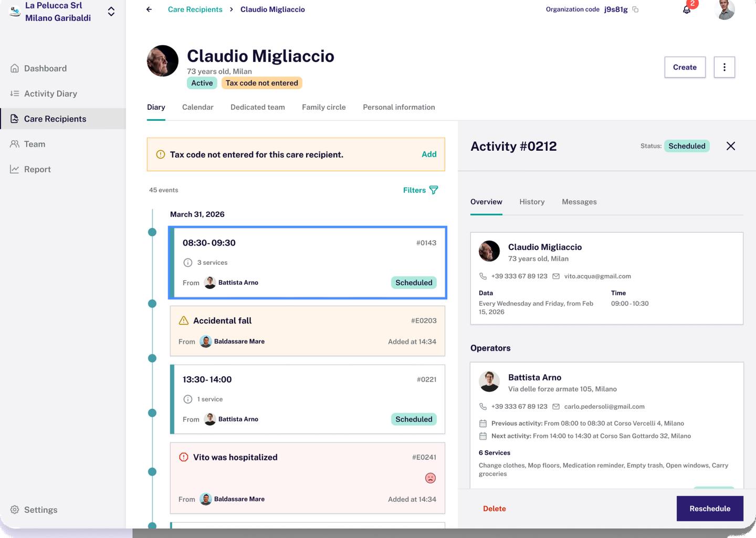Click Battista Arno operator photo in panel
The width and height of the screenshot is (756, 538).
(x=489, y=381)
